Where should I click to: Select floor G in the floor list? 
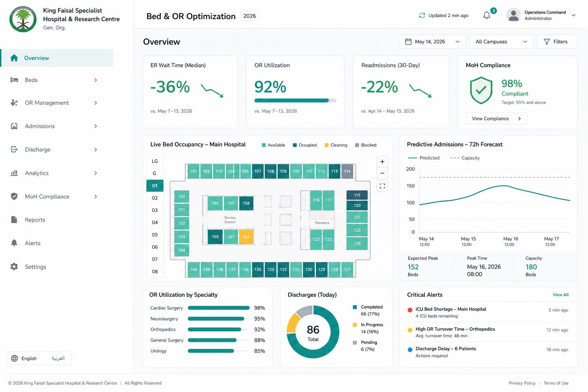155,173
